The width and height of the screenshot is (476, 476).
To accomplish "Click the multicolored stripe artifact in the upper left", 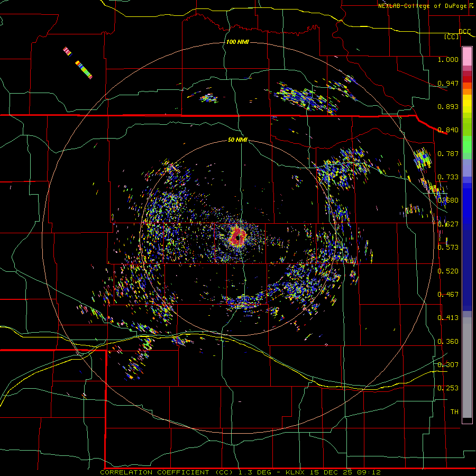I will click(x=78, y=63).
